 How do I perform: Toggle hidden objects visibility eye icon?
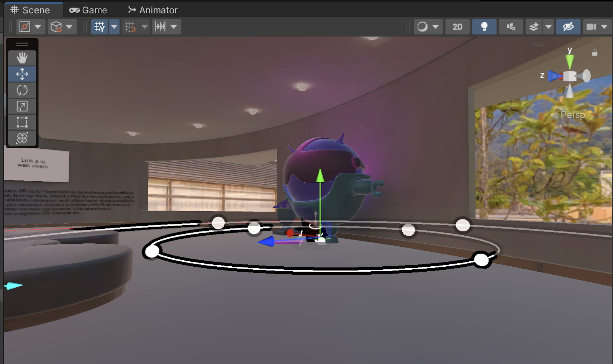click(568, 27)
